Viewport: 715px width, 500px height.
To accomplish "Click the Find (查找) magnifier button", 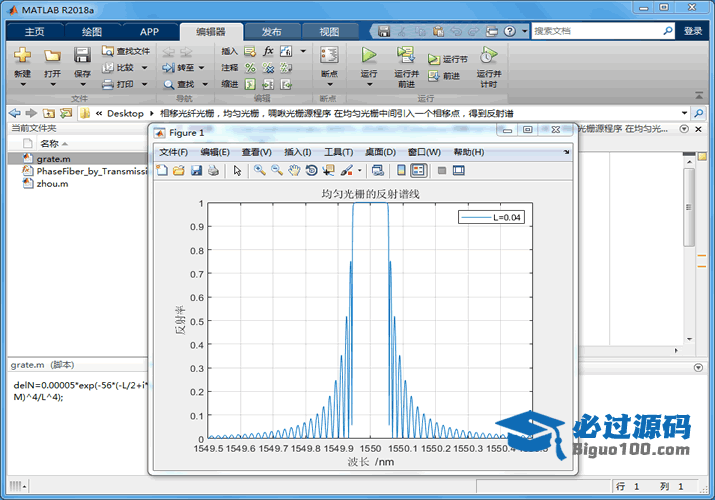I will [x=179, y=84].
